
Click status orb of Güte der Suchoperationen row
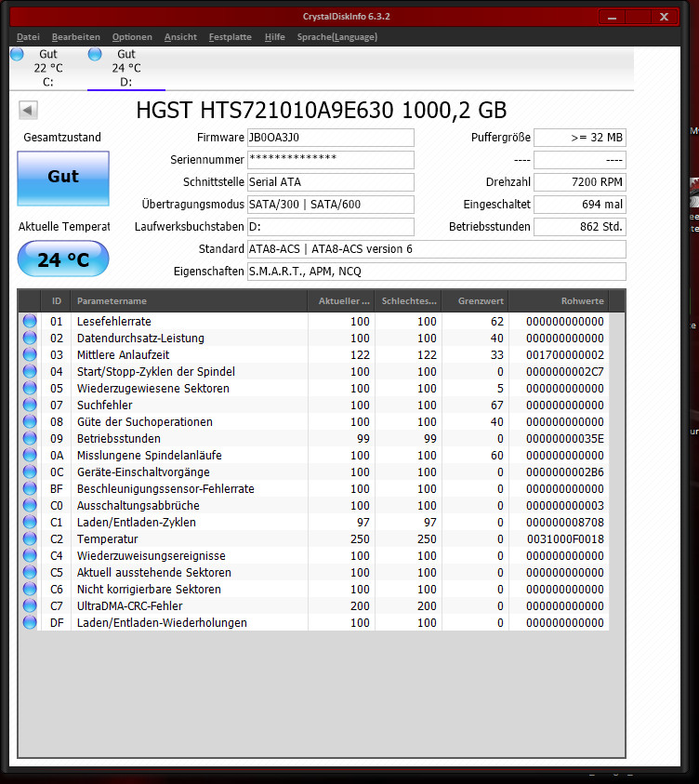(x=30, y=421)
